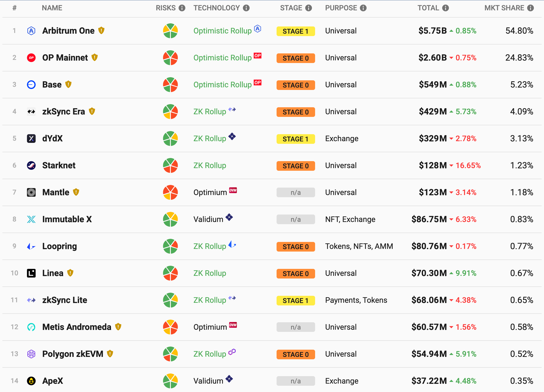Click the info icon beside TECHNOLOGY header

246,8
